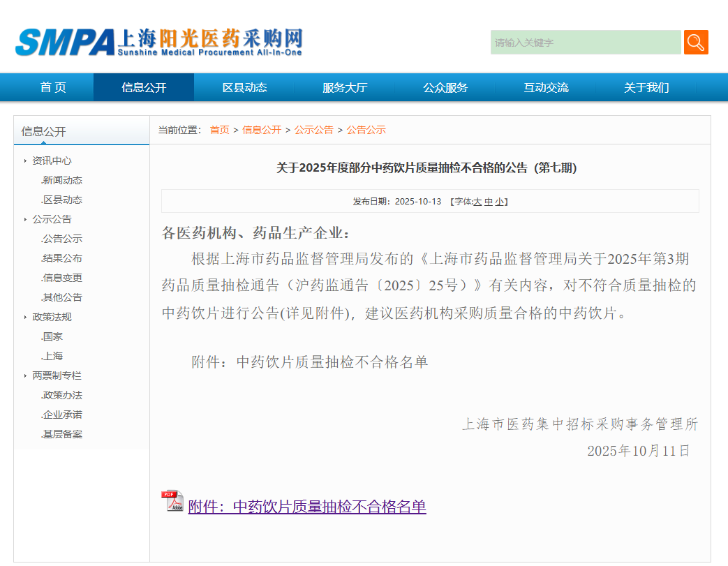Select 基层备案 in the sidebar
Viewport: 728px width, 566px height.
[x=62, y=434]
